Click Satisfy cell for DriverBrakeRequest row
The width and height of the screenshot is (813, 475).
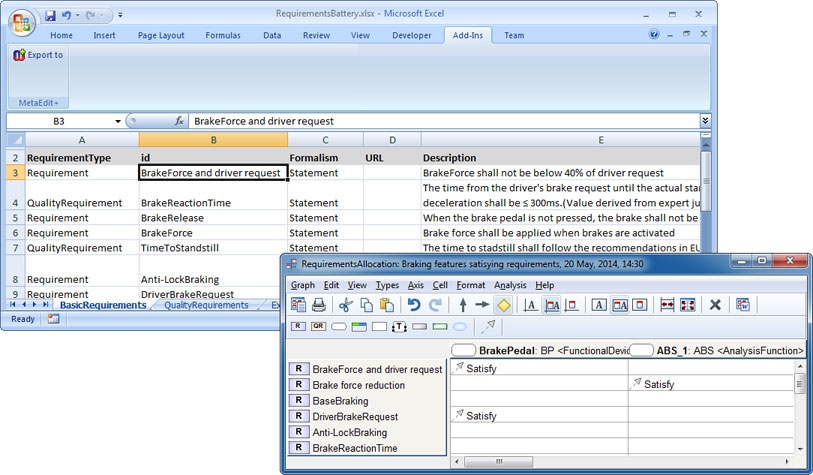pos(539,416)
